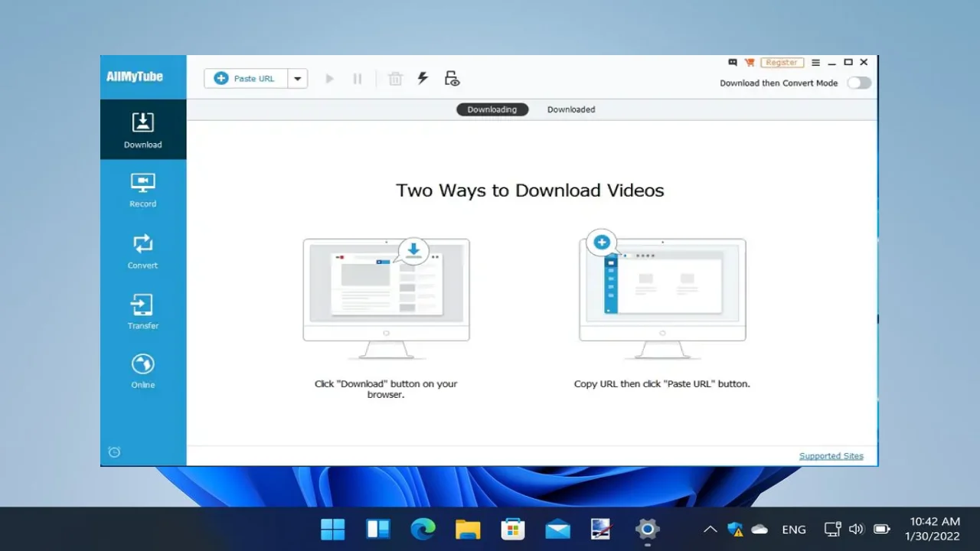Image resolution: width=980 pixels, height=551 pixels.
Task: Open the Convert section in sidebar
Action: [143, 251]
